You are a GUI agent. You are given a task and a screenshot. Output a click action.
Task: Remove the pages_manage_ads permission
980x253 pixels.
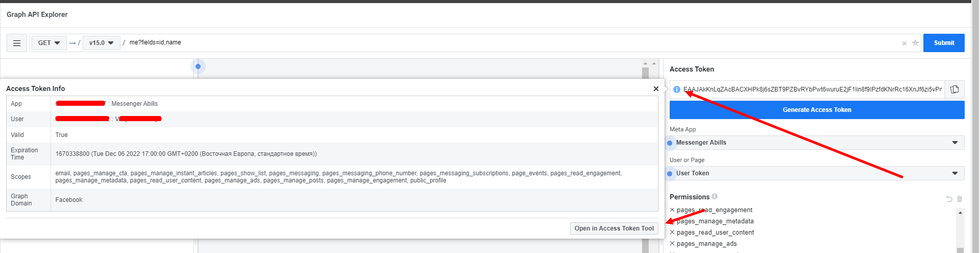pyautogui.click(x=672, y=244)
